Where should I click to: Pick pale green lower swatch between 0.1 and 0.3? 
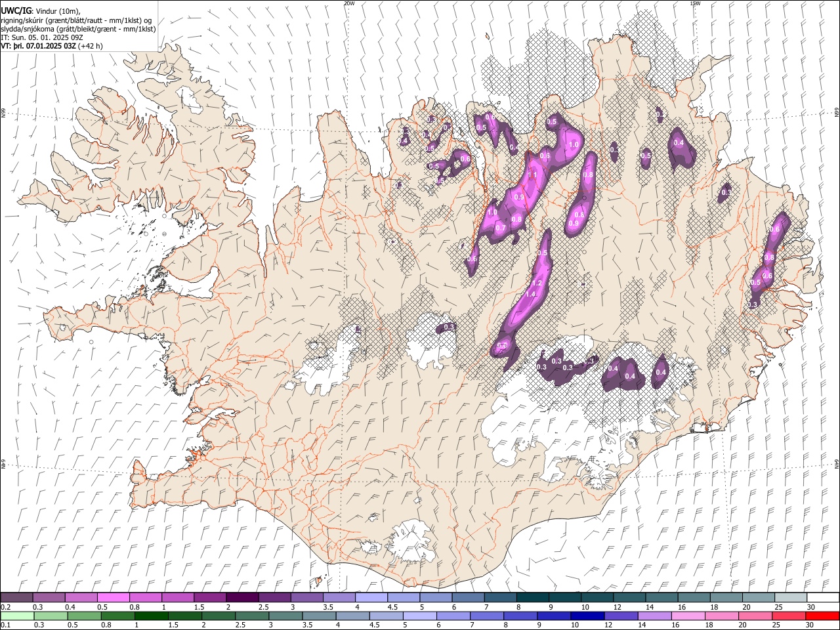18,616
